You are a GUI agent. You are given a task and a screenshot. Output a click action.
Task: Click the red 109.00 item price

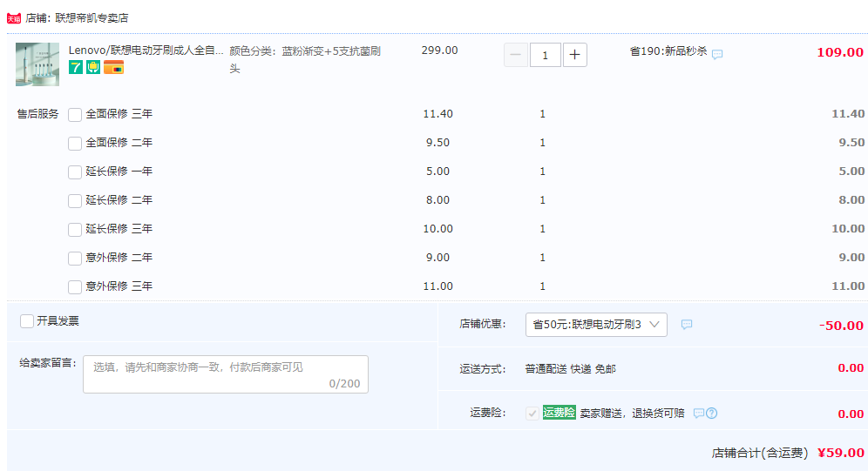[x=840, y=52]
